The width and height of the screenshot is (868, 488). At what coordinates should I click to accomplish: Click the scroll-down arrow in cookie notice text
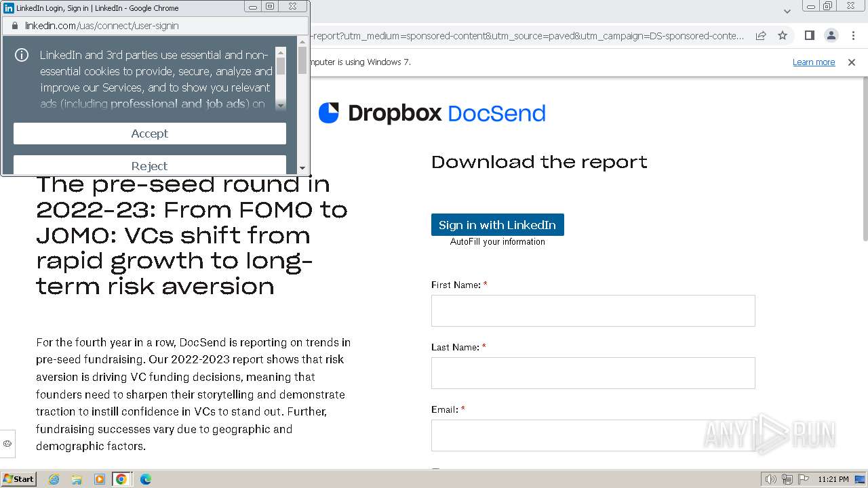[281, 106]
